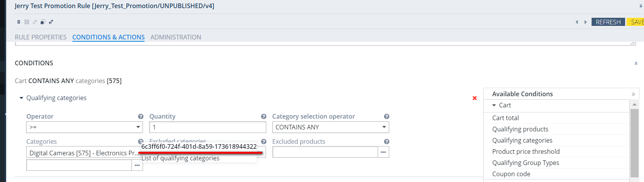Remove the Qualifying categories condition with red X
This screenshot has height=182, width=644.
[x=474, y=98]
